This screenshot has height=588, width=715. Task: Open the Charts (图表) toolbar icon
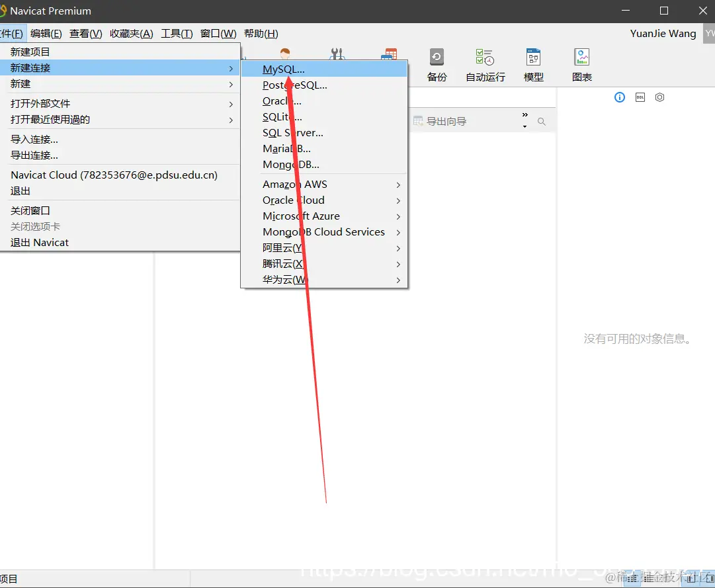[x=582, y=65]
